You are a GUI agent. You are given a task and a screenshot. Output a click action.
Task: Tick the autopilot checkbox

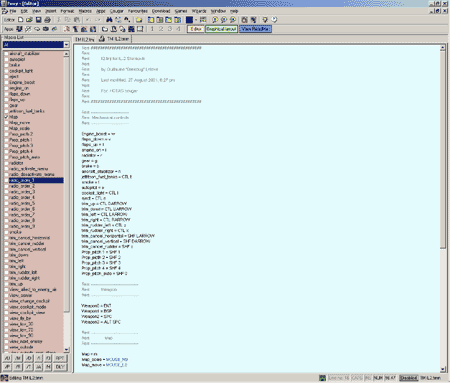(x=6, y=59)
